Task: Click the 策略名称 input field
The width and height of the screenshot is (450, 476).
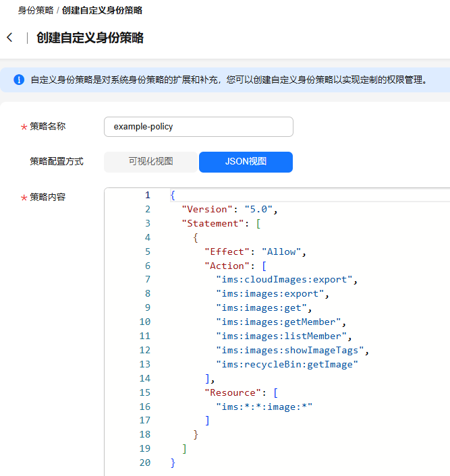Action: 198,127
